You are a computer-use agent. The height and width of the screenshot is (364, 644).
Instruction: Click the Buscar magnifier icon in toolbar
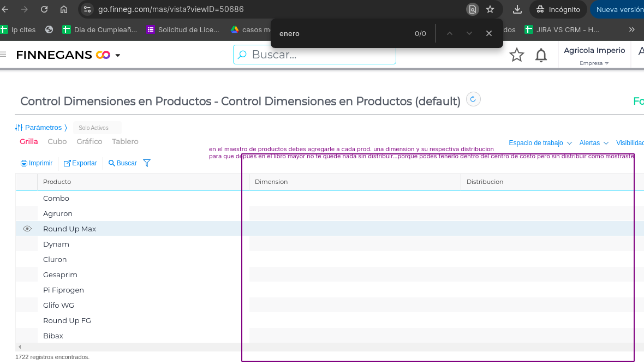pyautogui.click(x=111, y=163)
